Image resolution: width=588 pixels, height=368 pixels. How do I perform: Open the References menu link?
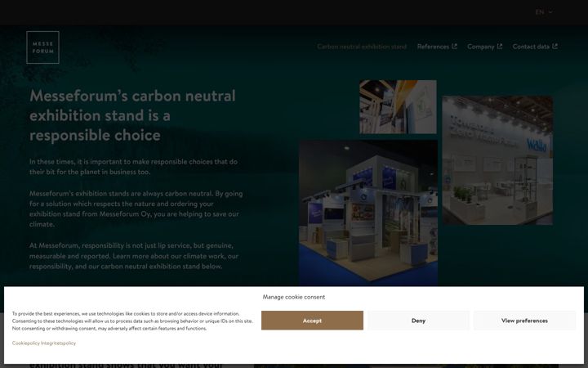click(x=433, y=47)
